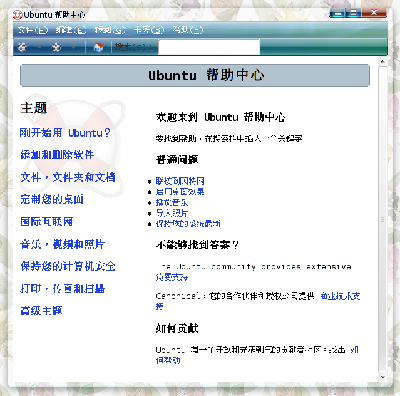Open the 书签(B) menu
The height and width of the screenshot is (396, 400).
pyautogui.click(x=149, y=30)
